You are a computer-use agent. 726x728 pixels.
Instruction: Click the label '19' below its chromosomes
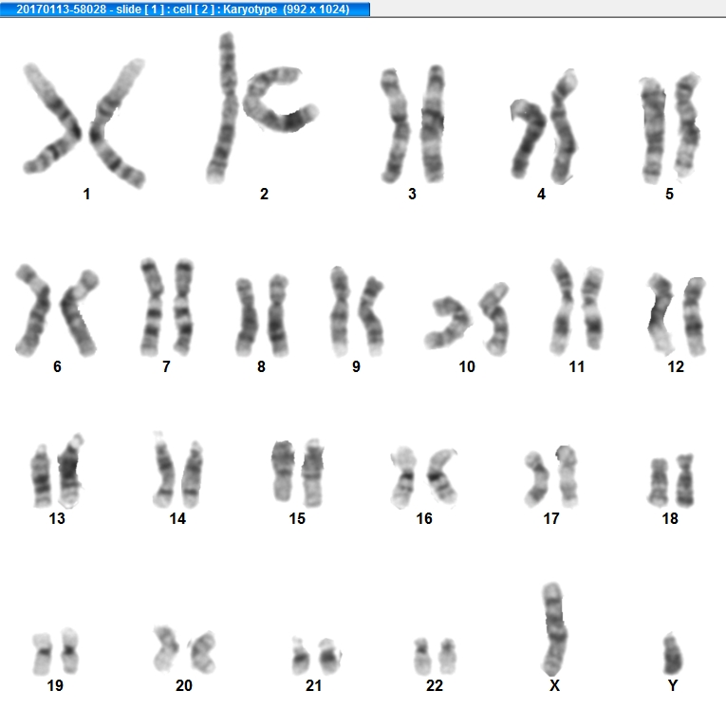pos(55,685)
